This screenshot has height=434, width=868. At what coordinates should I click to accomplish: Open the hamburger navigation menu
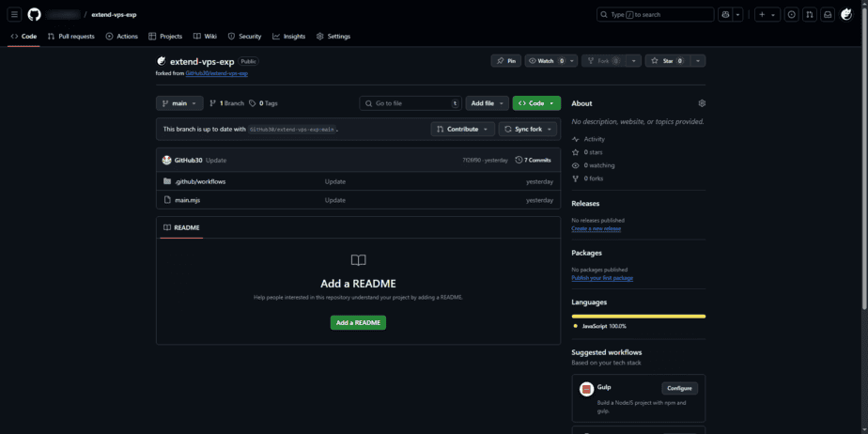coord(14,14)
